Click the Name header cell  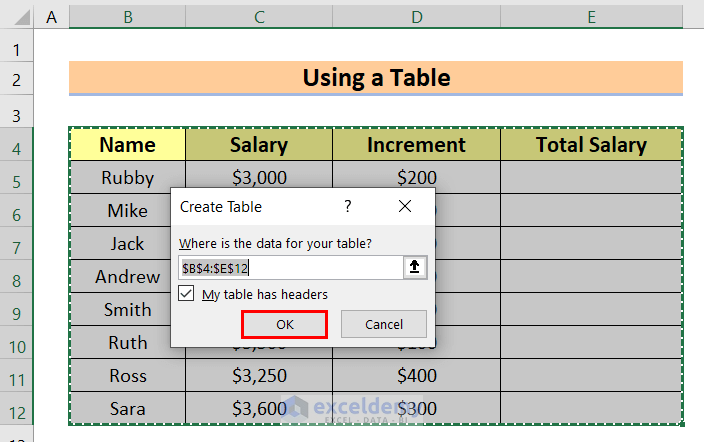point(128,145)
